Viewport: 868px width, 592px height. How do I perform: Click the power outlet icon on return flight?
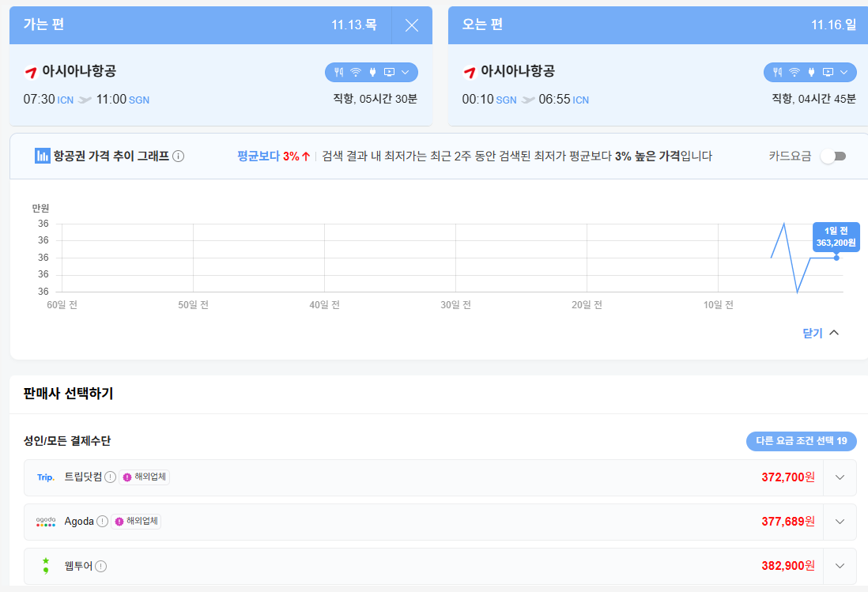tap(811, 73)
